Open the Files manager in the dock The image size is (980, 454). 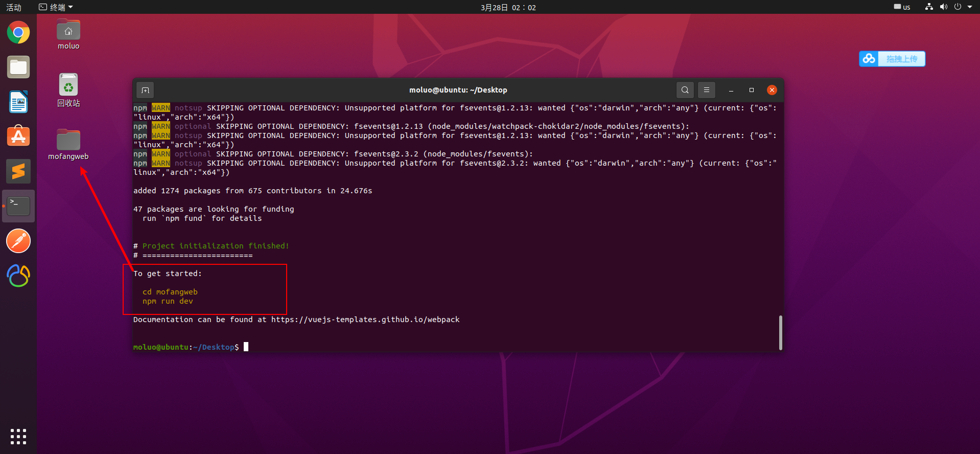(18, 67)
